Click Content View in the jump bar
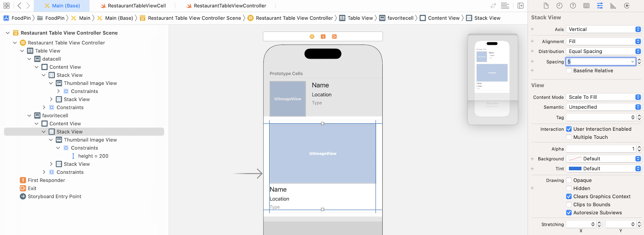644x235 pixels. (x=440, y=18)
